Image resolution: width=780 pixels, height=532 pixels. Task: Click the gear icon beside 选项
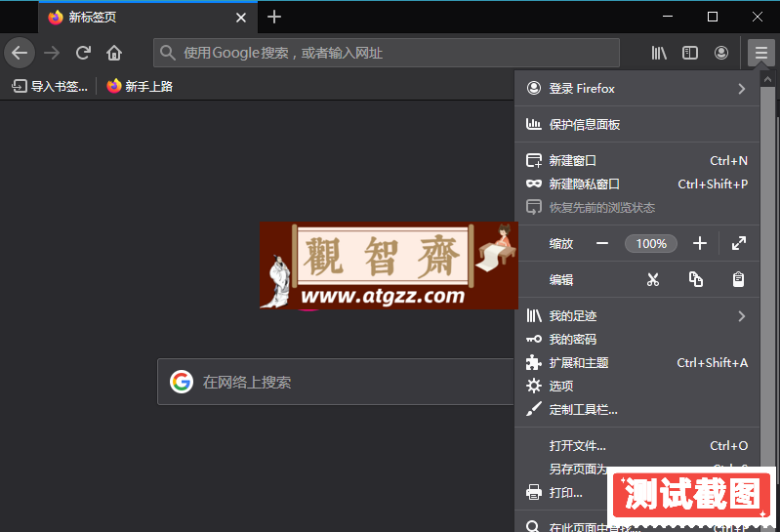pyautogui.click(x=534, y=386)
